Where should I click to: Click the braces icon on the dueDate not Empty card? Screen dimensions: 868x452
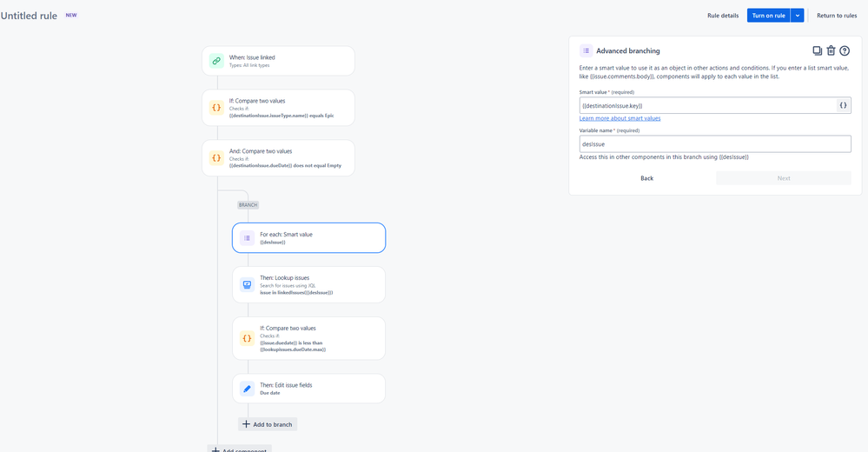tap(216, 158)
